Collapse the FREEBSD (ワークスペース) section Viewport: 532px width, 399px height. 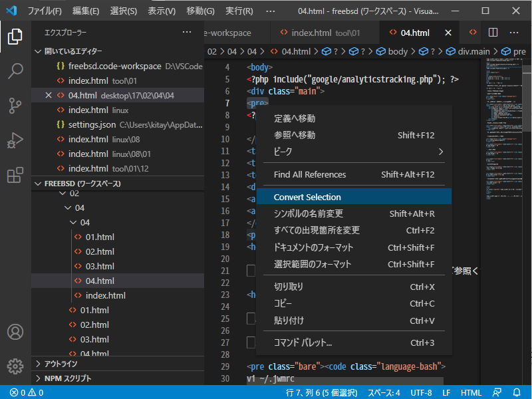118,184
